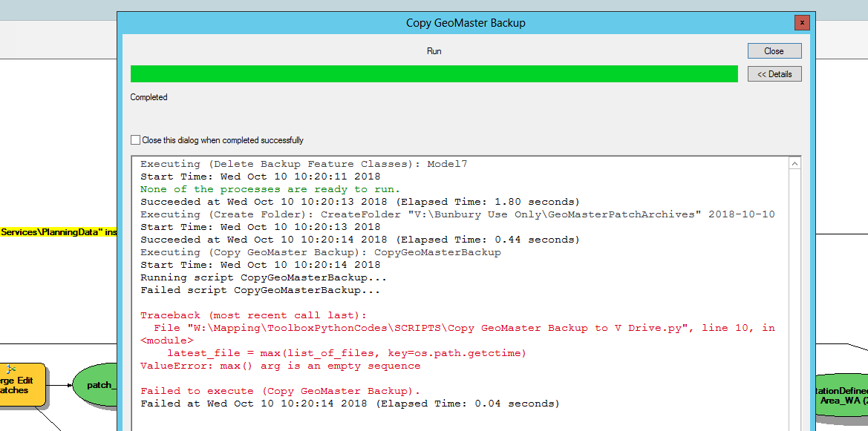This screenshot has height=431, width=868.
Task: Select the 'patch_' green ellipse in the model
Action: [95, 384]
